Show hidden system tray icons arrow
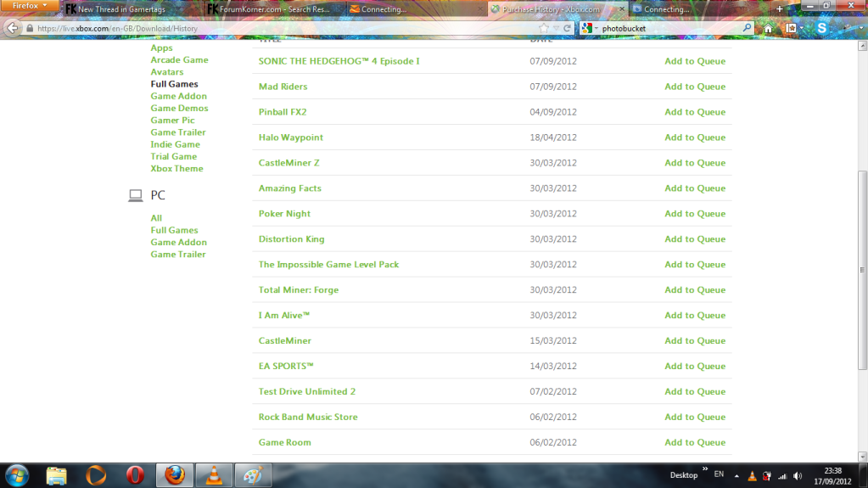 point(736,476)
